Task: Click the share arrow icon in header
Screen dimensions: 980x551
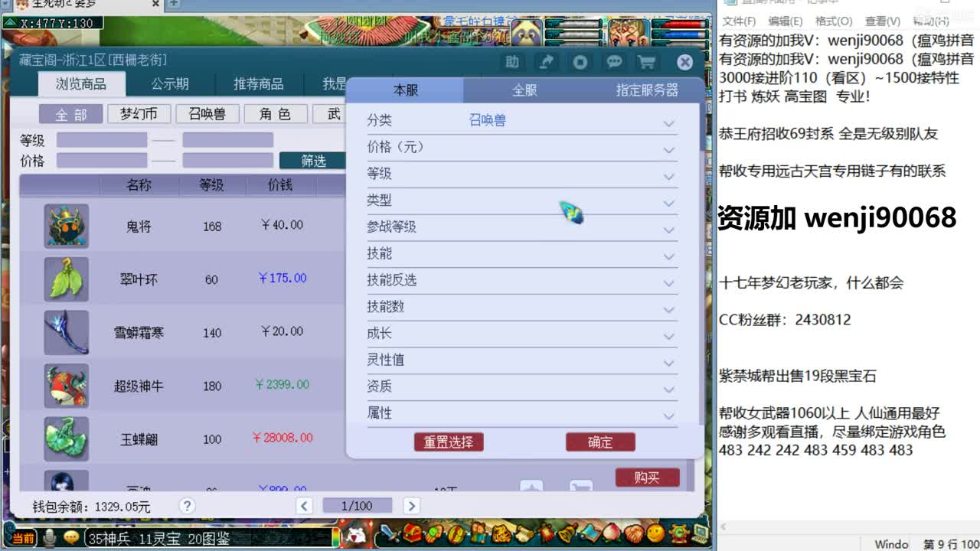Action: tap(546, 62)
